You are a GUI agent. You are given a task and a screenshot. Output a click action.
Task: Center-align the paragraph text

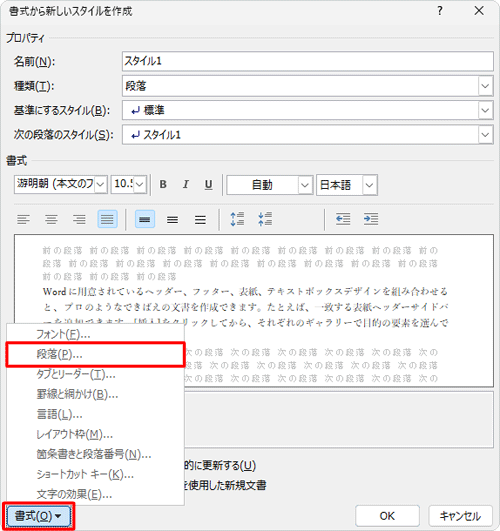51,219
